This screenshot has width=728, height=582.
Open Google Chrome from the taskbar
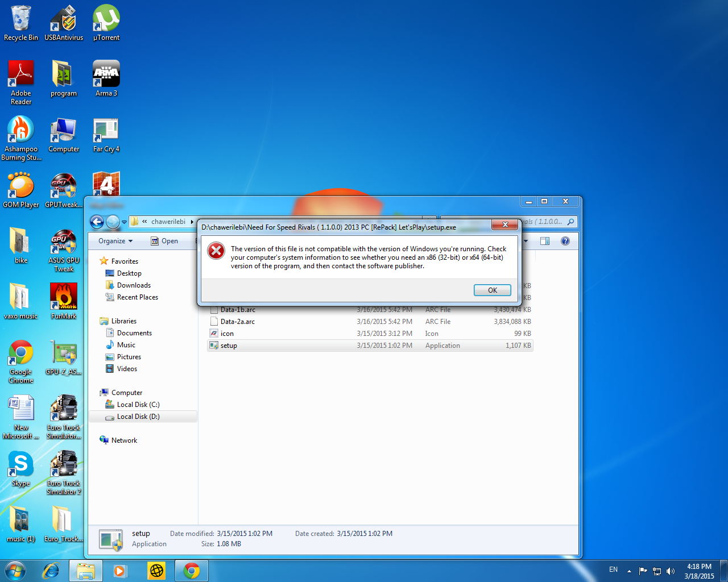(192, 571)
